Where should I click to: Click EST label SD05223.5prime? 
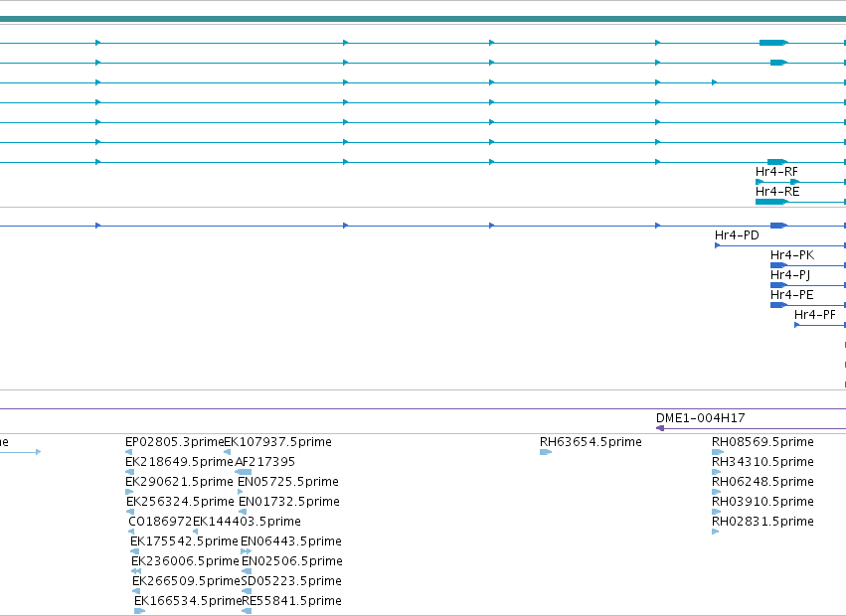(291, 581)
